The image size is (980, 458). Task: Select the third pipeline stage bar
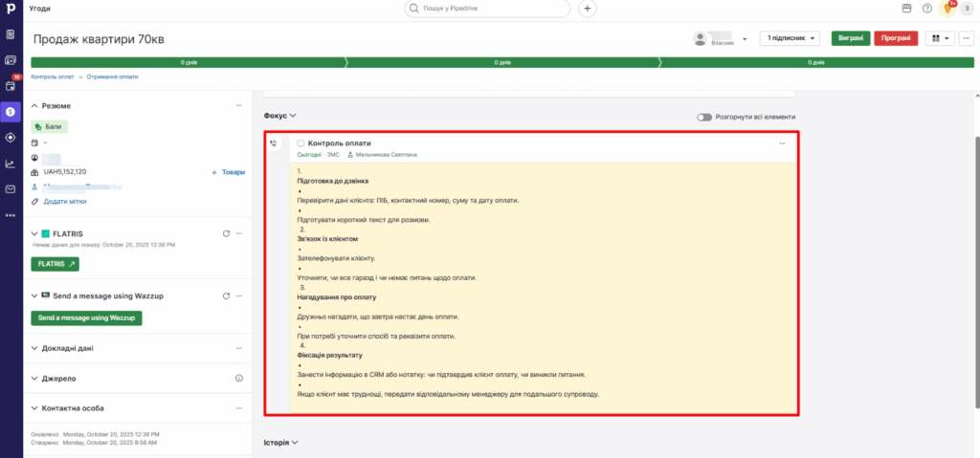pyautogui.click(x=816, y=62)
